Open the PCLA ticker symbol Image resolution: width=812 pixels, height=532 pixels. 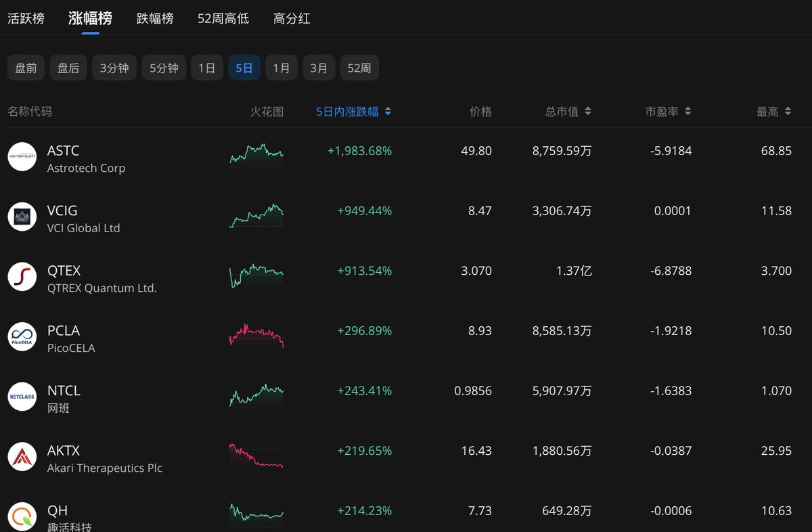(x=64, y=330)
